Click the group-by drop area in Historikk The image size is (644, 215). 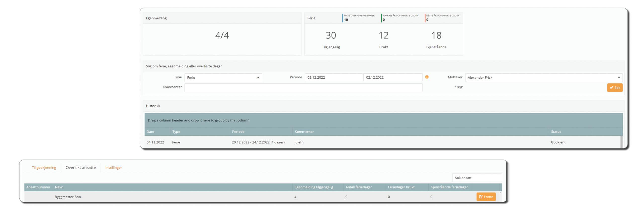[x=384, y=120]
